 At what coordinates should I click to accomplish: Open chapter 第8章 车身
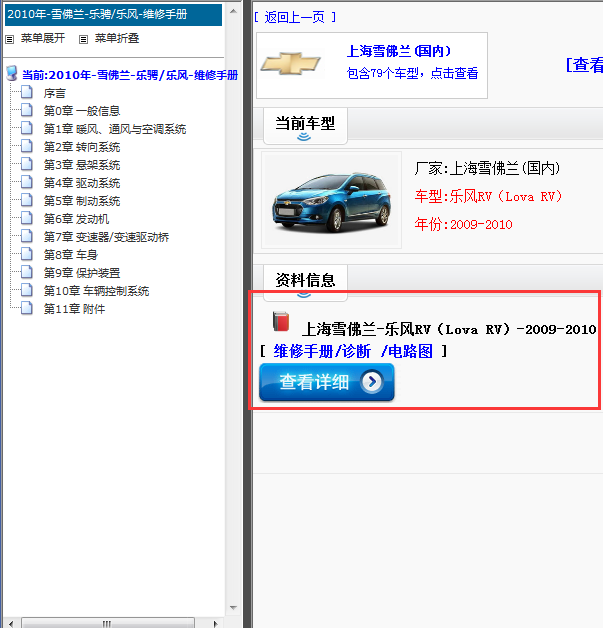pyautogui.click(x=71, y=255)
